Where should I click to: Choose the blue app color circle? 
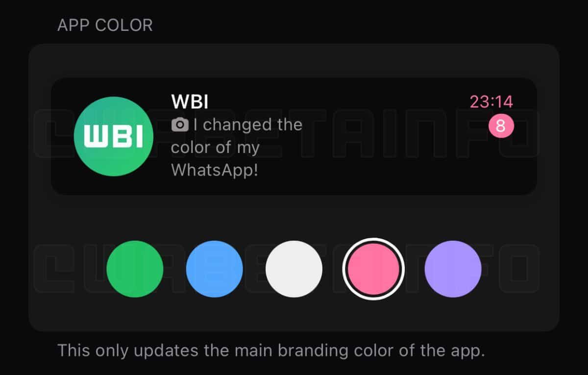(x=215, y=269)
